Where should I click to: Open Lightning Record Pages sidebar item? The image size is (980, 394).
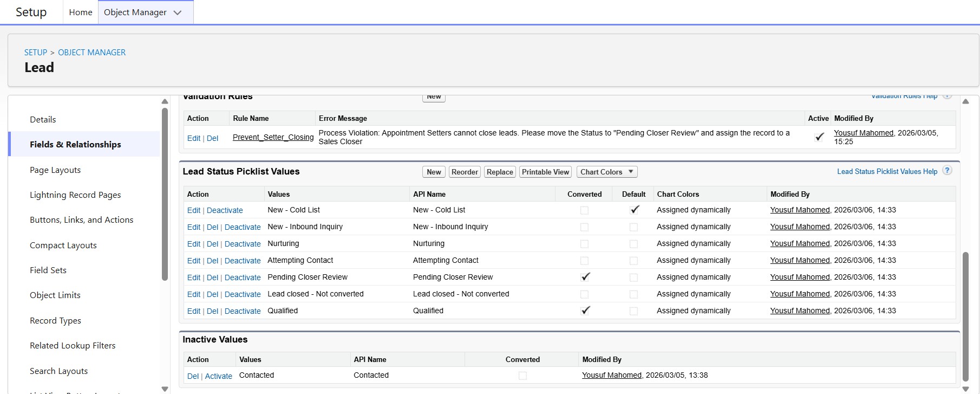click(x=75, y=195)
